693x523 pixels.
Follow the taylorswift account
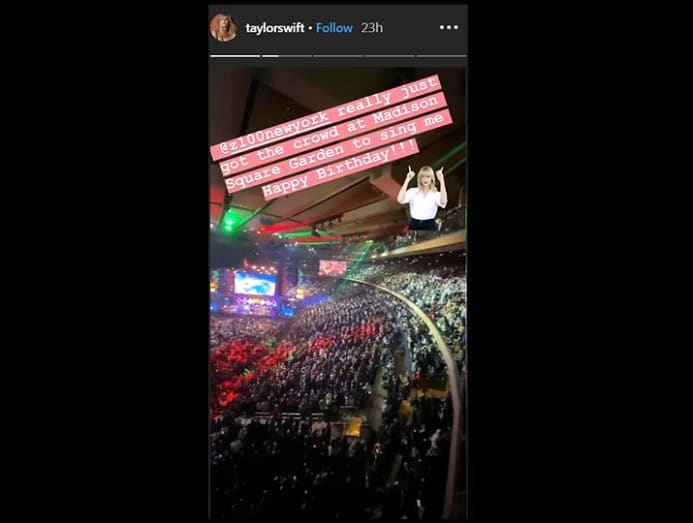(334, 28)
